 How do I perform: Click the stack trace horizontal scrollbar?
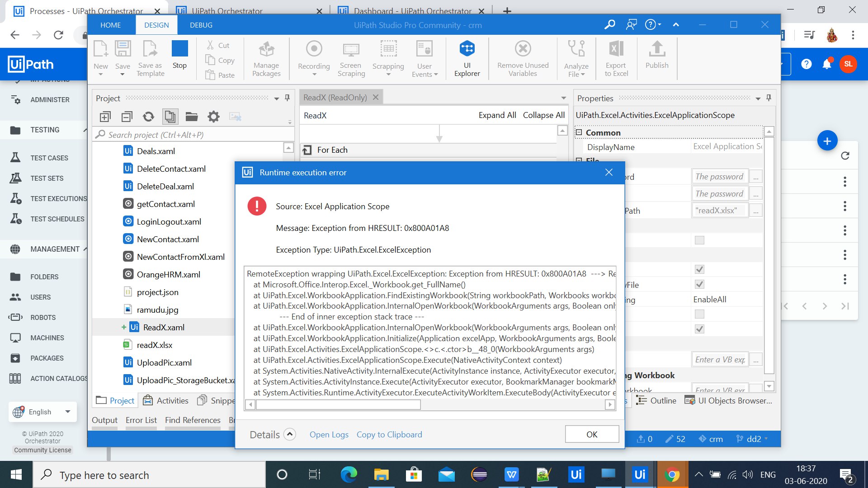pos(338,404)
